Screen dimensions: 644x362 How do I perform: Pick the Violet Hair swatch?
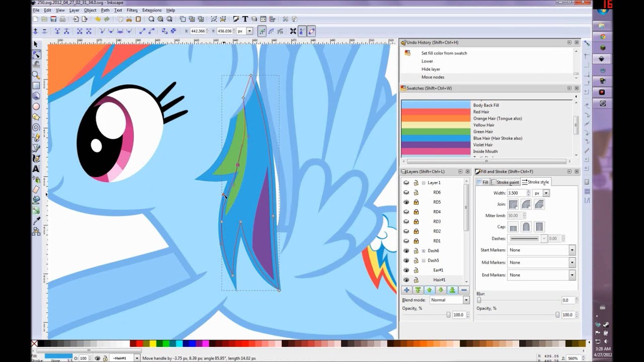point(436,145)
